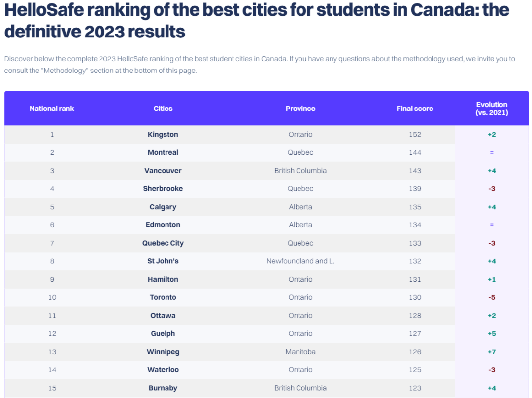Image resolution: width=532 pixels, height=398 pixels.
Task: Click the St John's city cell
Action: point(163,261)
